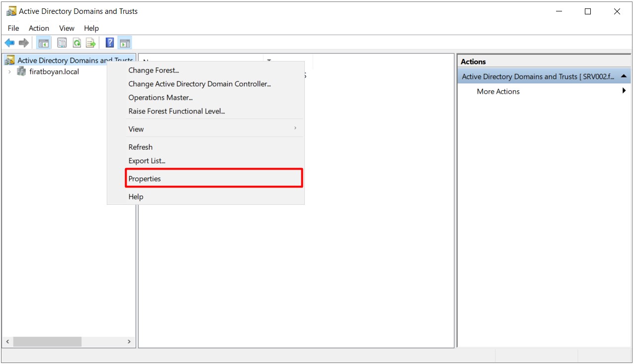Screen dimensions: 634x364
Task: Open the Help menu in menu bar
Action: click(91, 28)
